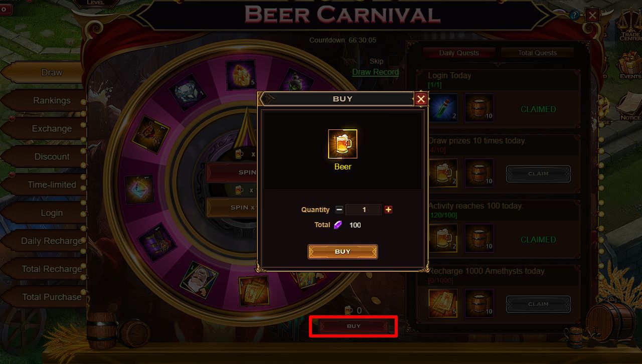642x364 pixels.
Task: Decrease quantity with the minus button
Action: [x=340, y=210]
